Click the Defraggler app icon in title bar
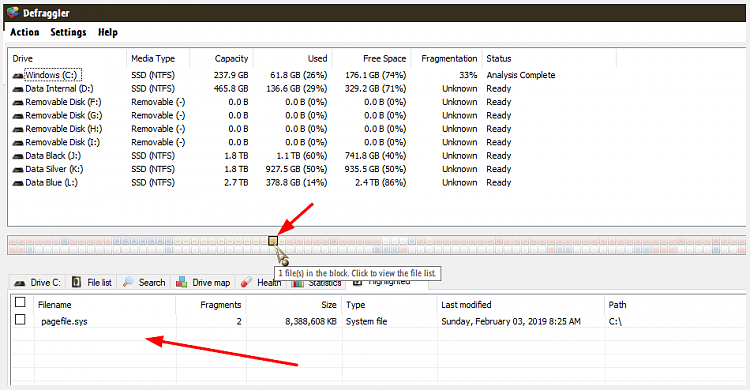 [13, 12]
